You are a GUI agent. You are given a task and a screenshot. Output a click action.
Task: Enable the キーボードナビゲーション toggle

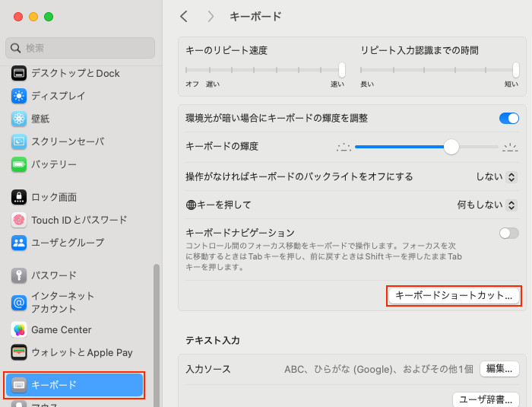(508, 233)
